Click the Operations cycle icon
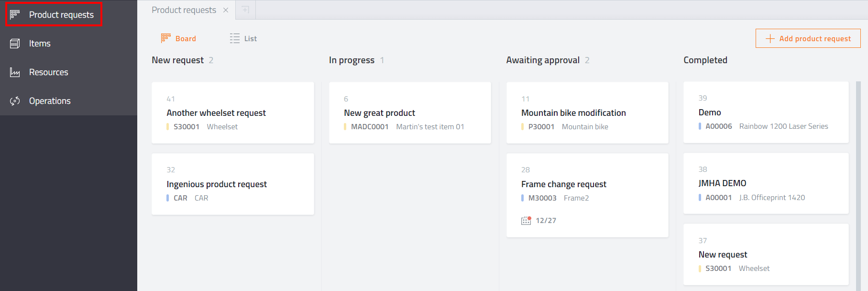Screen dimensions: 868x291 (x=15, y=101)
